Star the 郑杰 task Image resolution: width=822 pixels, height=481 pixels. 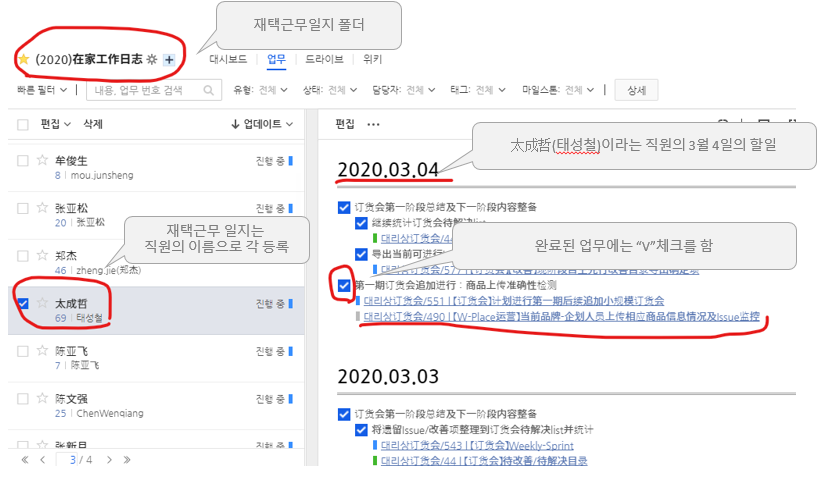[42, 255]
